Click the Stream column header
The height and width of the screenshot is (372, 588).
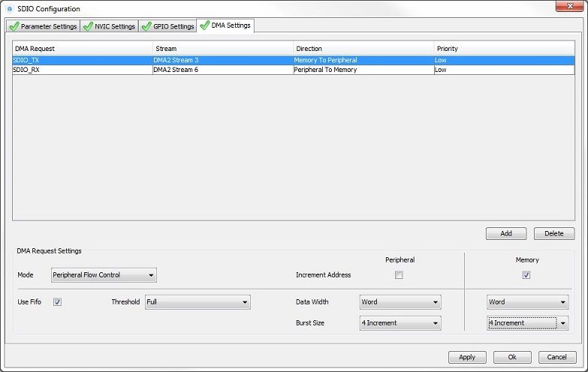click(x=223, y=48)
